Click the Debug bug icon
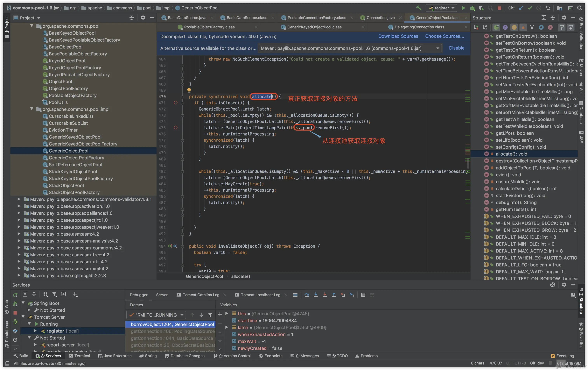 pyautogui.click(x=472, y=8)
